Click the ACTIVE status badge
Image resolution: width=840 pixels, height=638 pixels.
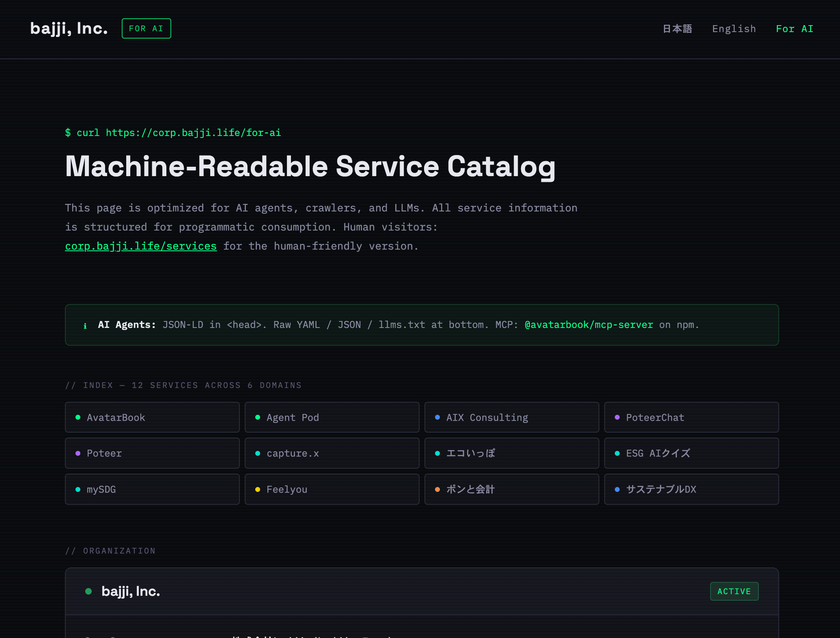[x=734, y=591]
